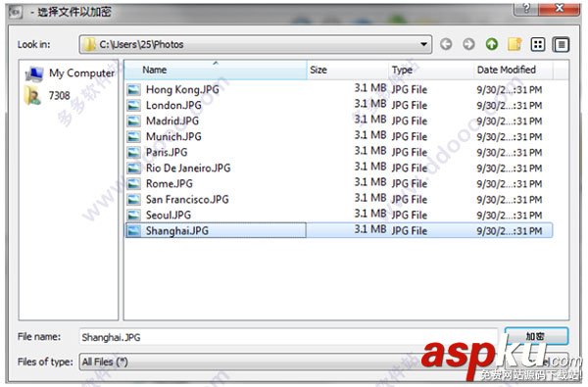
Task: Switch to icon list view mode
Action: tap(538, 44)
